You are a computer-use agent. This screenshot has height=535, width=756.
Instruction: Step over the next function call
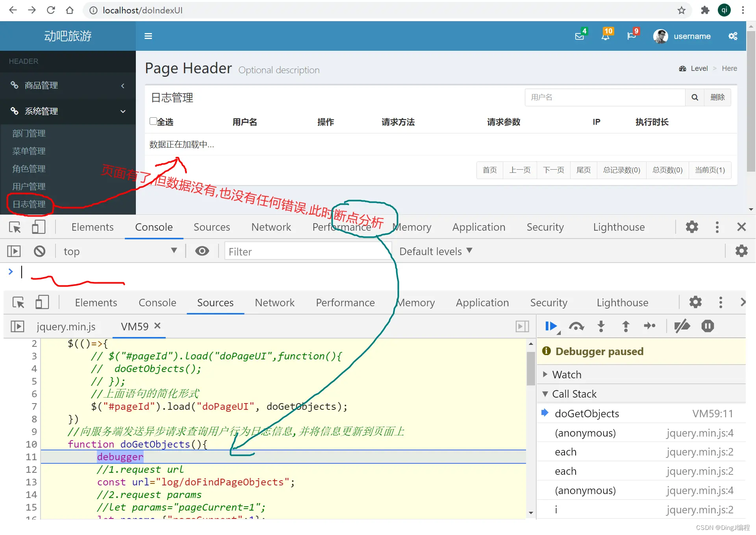coord(576,326)
